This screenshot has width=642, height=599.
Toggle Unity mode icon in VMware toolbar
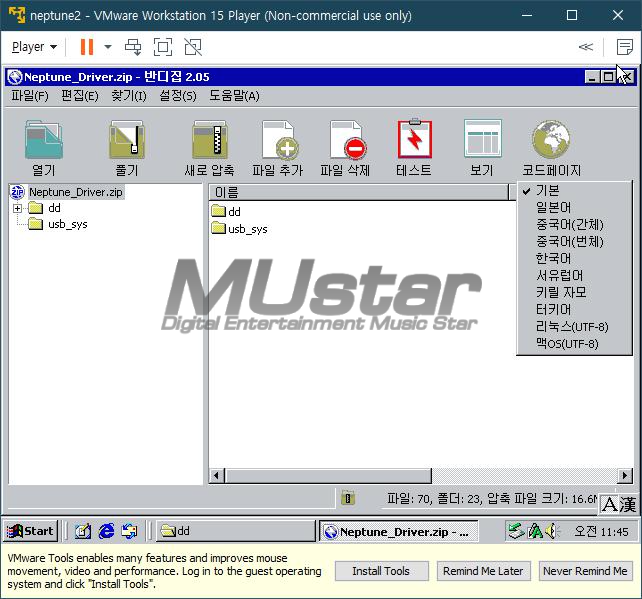point(193,47)
